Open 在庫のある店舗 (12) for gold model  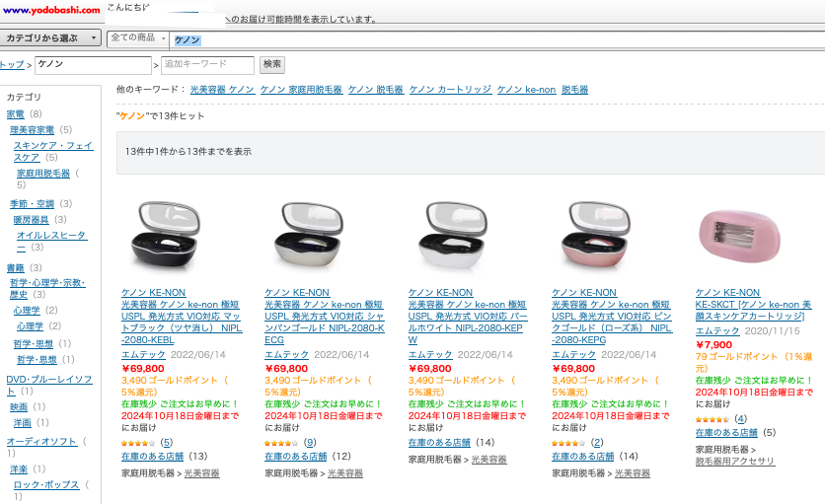click(296, 457)
